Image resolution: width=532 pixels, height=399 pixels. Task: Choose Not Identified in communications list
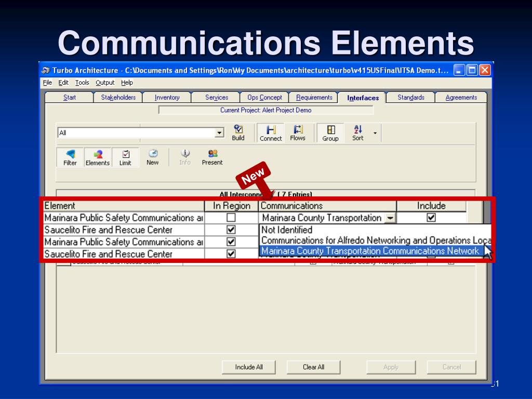pos(375,230)
